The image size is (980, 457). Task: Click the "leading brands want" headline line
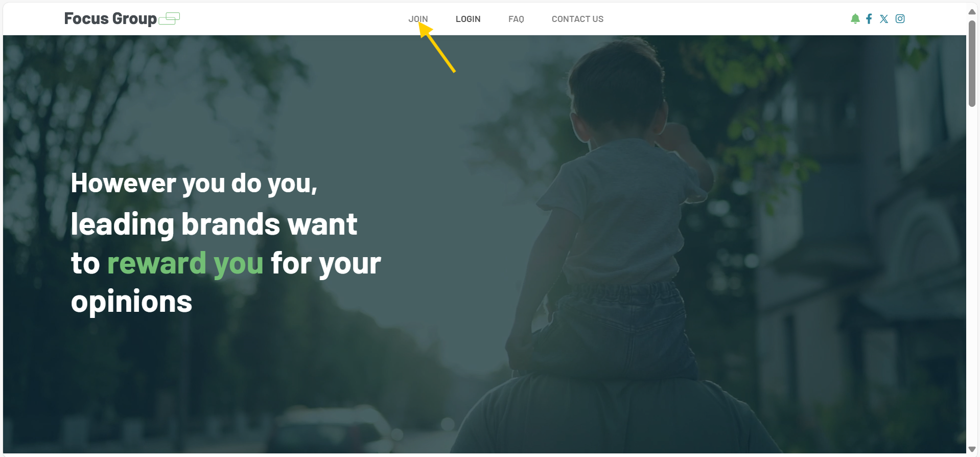click(214, 224)
